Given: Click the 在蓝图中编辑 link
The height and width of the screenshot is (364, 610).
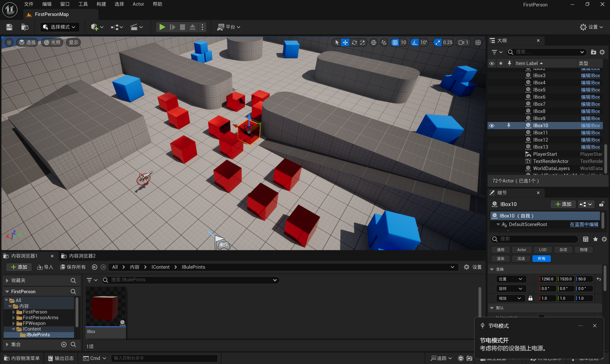Looking at the screenshot, I should (584, 224).
